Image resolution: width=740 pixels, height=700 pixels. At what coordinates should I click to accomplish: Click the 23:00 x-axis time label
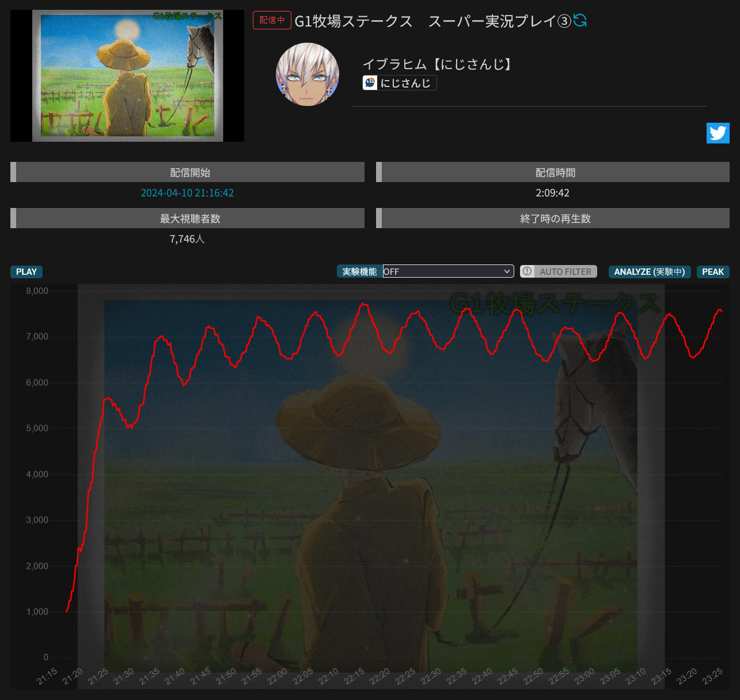(585, 676)
